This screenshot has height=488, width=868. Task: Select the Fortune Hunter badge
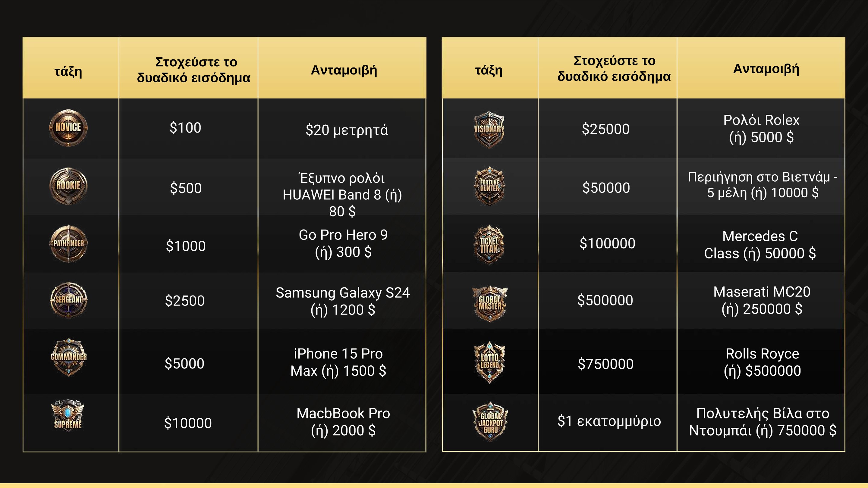(x=489, y=186)
